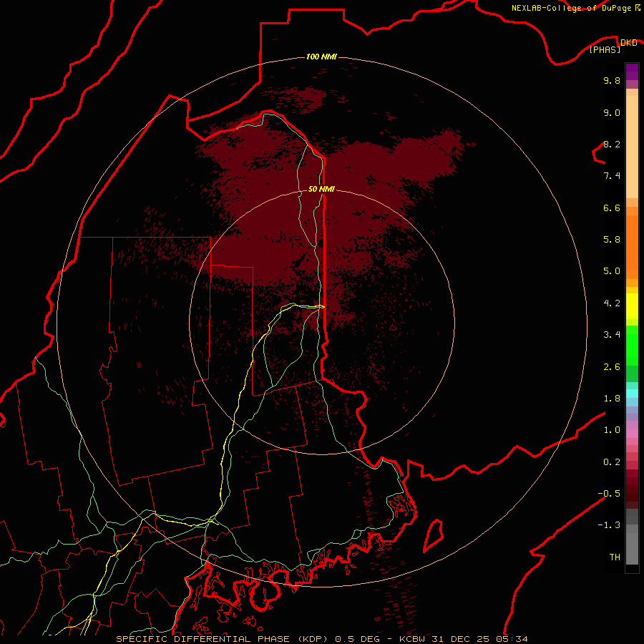Click the small island outline offshore

(x=434, y=535)
